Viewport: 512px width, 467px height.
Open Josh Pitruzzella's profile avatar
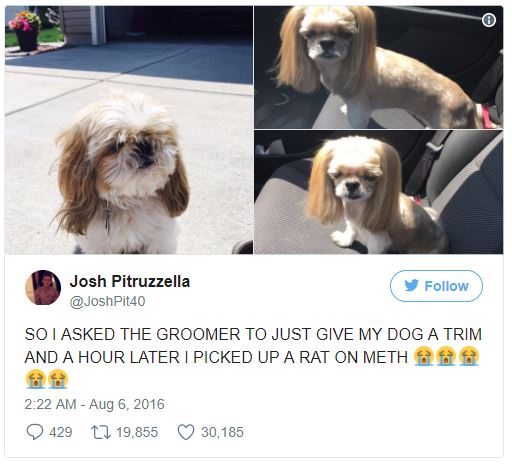43,287
